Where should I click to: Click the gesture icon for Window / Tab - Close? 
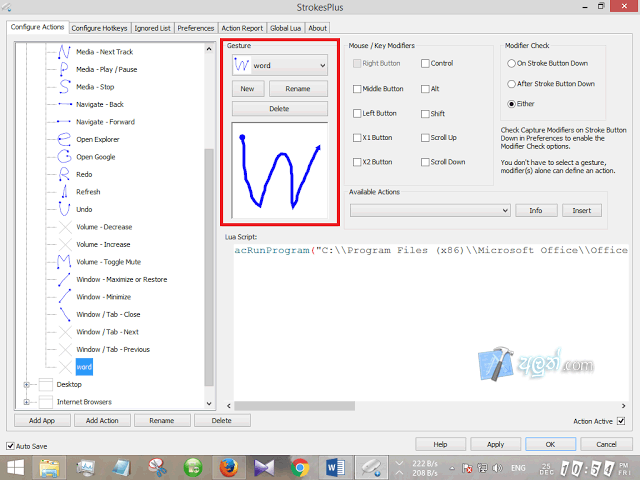pos(64,314)
